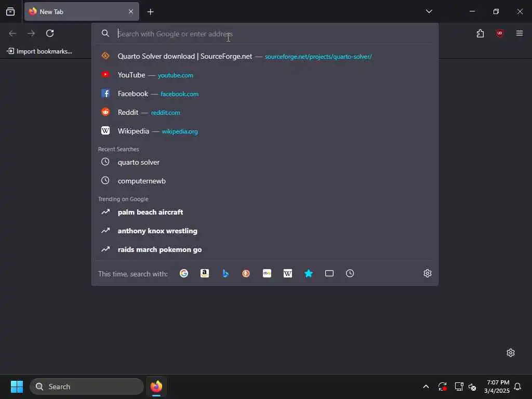532x399 pixels.
Task: Open the notifications bell icon
Action: tap(517, 387)
